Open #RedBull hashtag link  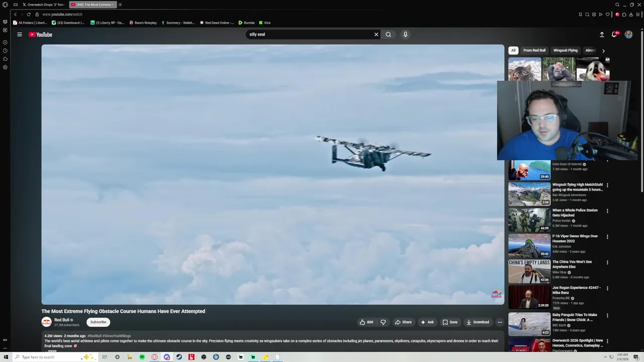coord(94,336)
